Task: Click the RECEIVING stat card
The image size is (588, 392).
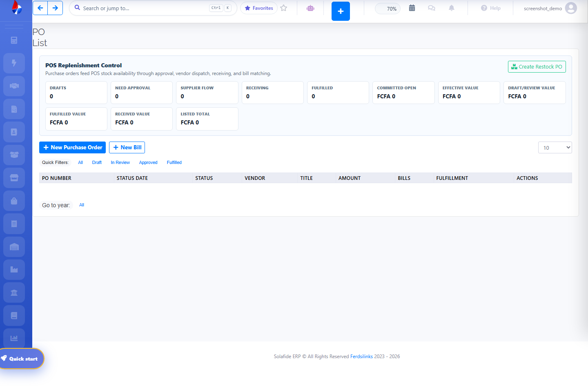Action: [x=273, y=93]
